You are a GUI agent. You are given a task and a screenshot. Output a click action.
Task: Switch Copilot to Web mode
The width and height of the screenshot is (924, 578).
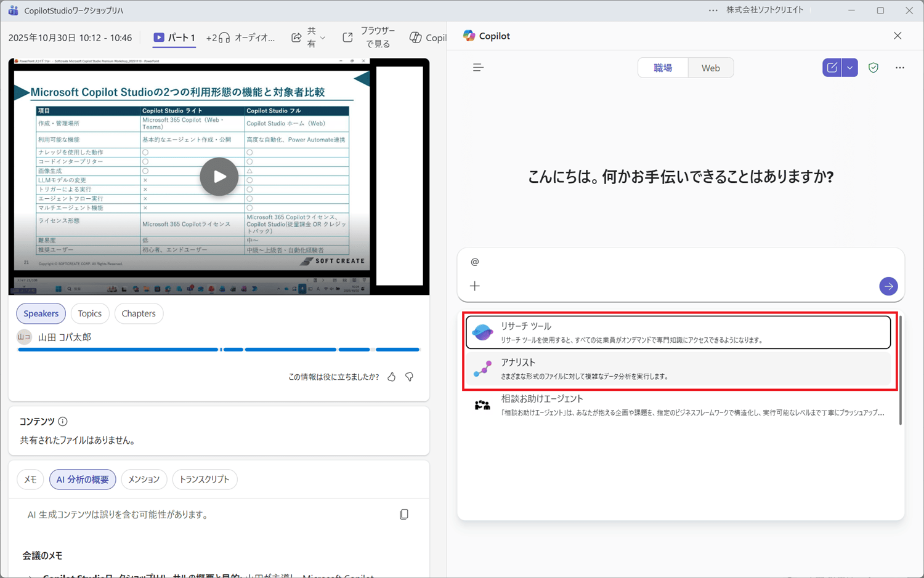(x=711, y=68)
